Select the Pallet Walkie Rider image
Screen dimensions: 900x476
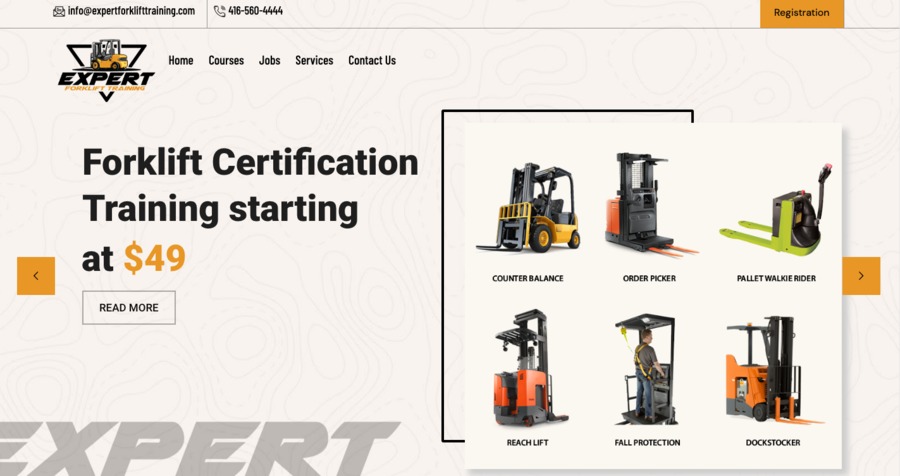tap(776, 210)
